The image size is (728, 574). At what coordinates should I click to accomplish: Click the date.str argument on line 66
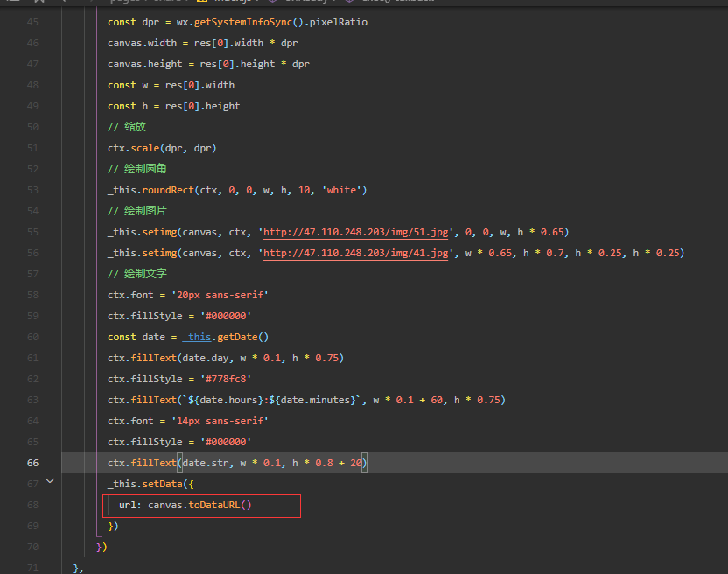(x=206, y=463)
